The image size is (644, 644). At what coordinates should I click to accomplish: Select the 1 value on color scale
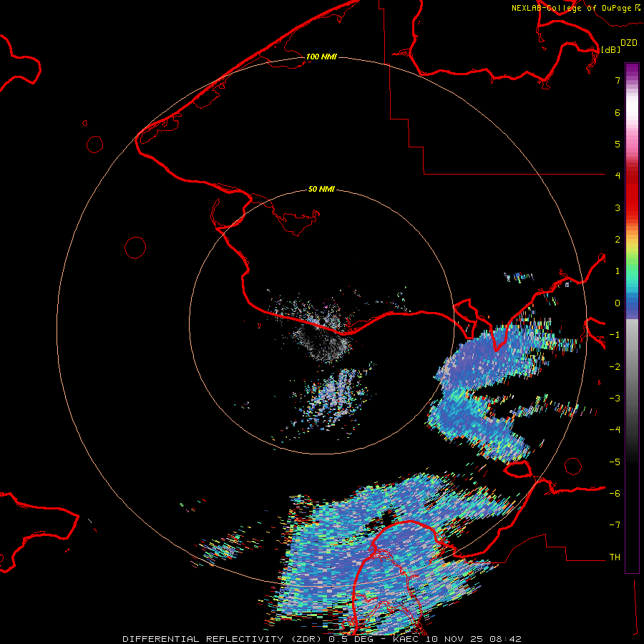618,271
